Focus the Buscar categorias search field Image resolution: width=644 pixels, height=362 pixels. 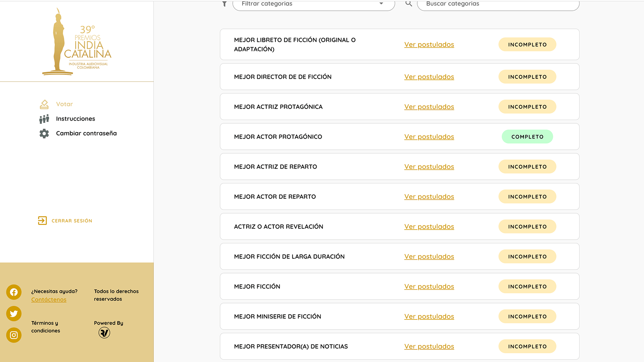tap(498, 4)
